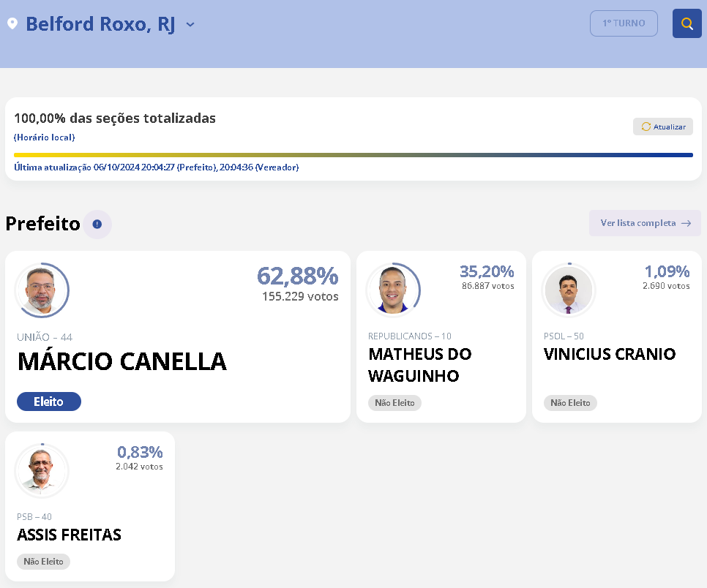The image size is (707, 588).
Task: Click Assis Freitas's candidate photo
Action: pos(42,470)
